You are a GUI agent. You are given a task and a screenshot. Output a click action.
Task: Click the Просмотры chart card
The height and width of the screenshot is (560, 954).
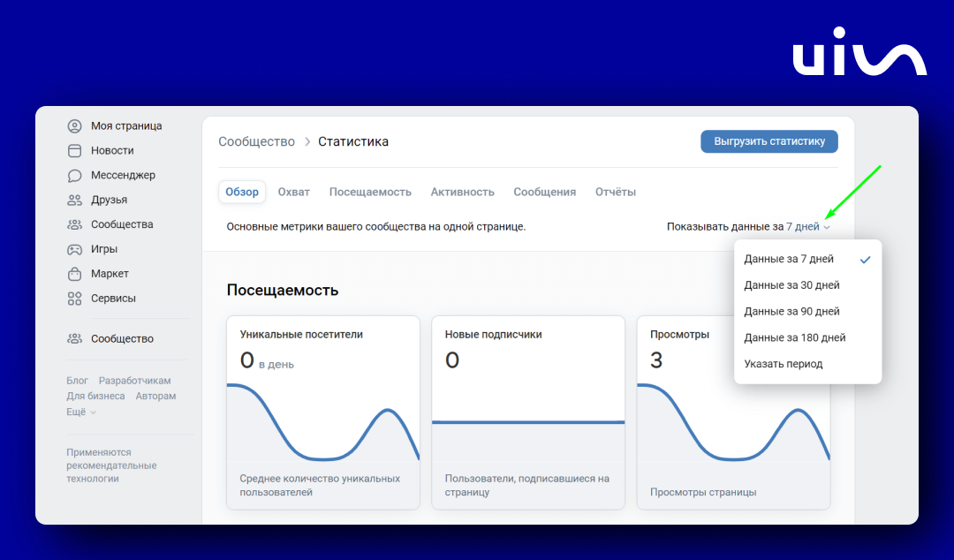(x=733, y=412)
